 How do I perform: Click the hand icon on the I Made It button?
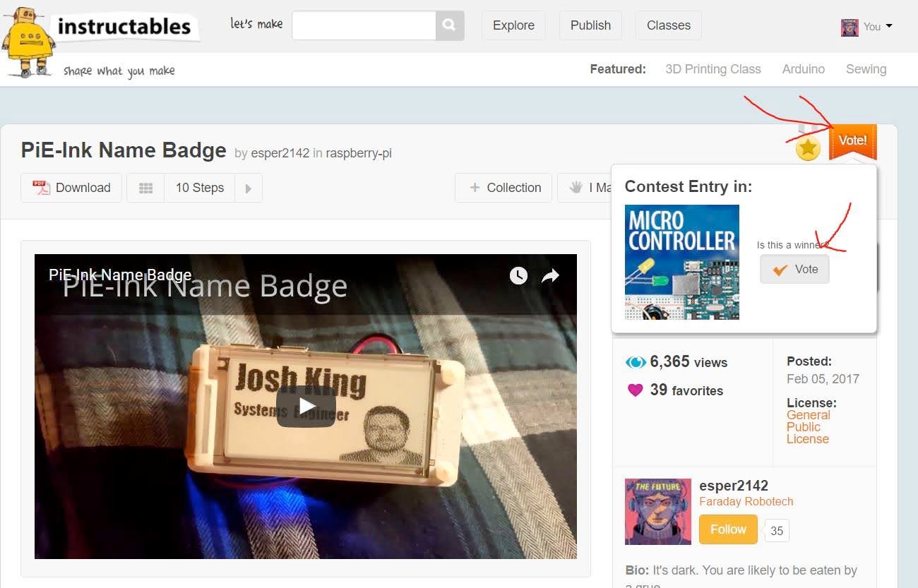click(576, 186)
